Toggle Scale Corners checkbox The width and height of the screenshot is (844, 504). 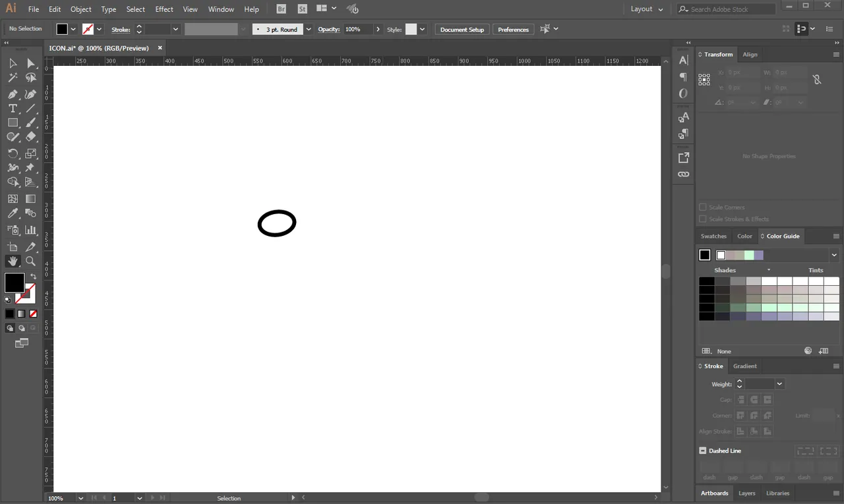pyautogui.click(x=703, y=207)
